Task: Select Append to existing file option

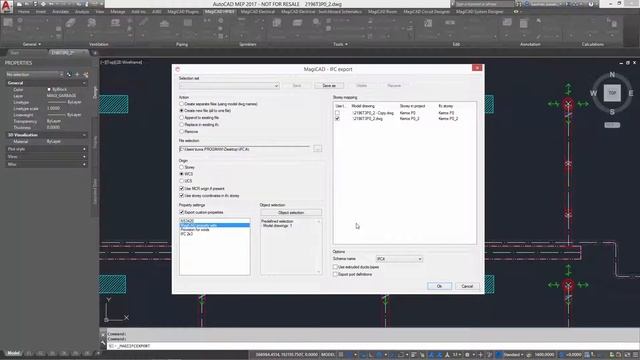Action: [182, 118]
